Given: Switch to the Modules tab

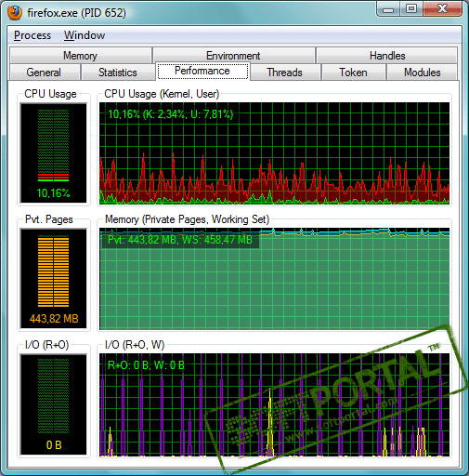Looking at the screenshot, I should (422, 73).
